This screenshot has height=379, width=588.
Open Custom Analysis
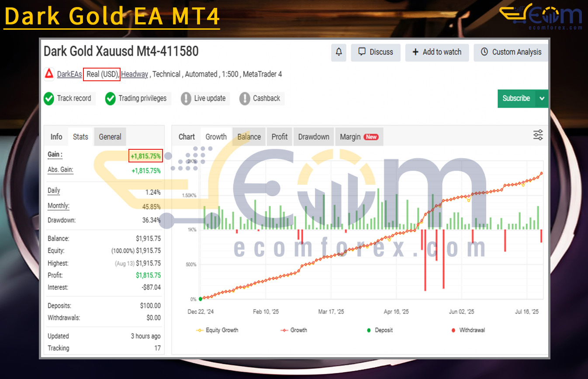pyautogui.click(x=511, y=52)
